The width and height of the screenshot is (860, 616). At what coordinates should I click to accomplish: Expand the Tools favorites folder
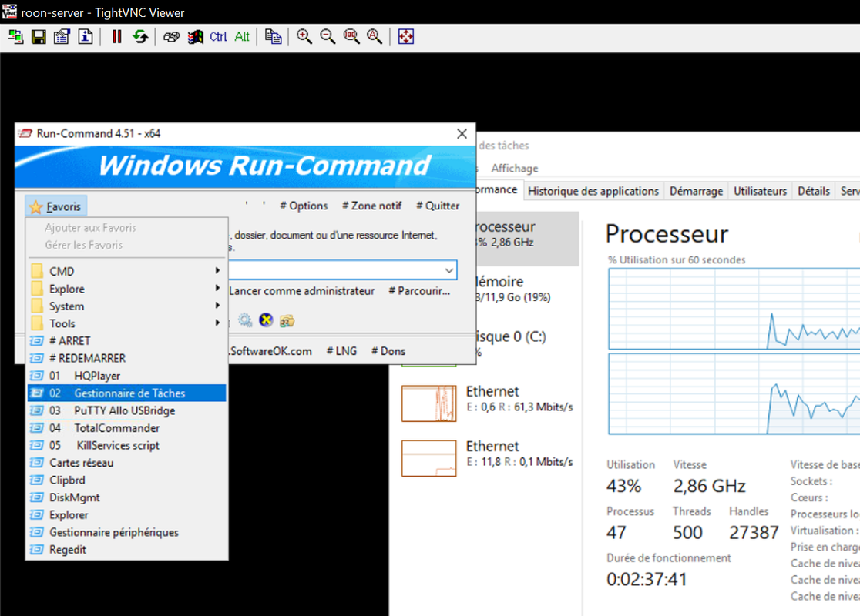(x=126, y=323)
